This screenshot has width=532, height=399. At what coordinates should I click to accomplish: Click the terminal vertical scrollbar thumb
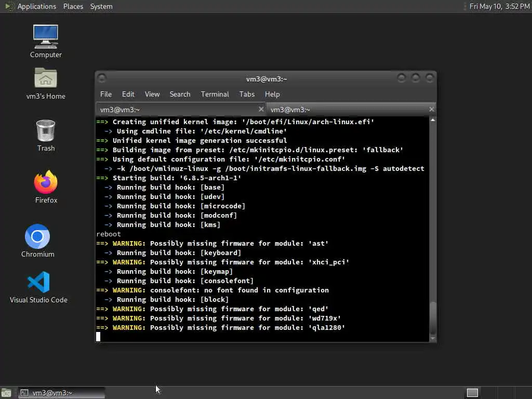[x=433, y=318]
